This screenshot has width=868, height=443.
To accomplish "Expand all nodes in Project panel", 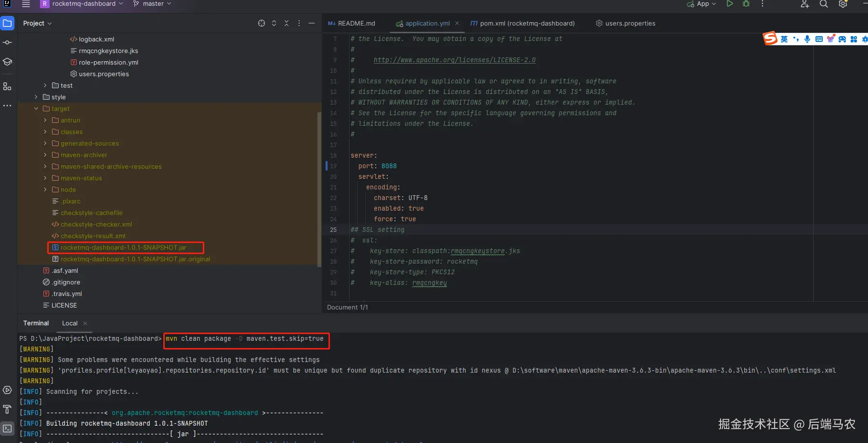I will pyautogui.click(x=274, y=23).
